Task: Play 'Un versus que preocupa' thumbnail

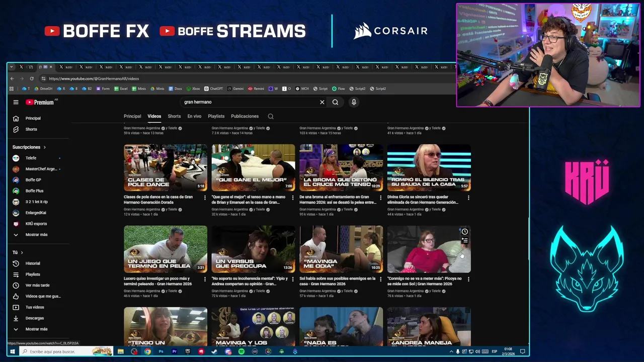Action: tap(253, 249)
